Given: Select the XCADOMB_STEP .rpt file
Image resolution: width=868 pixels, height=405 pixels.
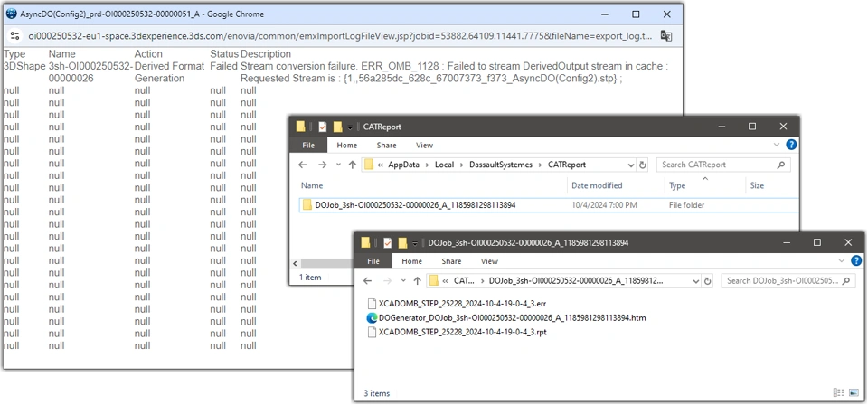Looking at the screenshot, I should [458, 333].
